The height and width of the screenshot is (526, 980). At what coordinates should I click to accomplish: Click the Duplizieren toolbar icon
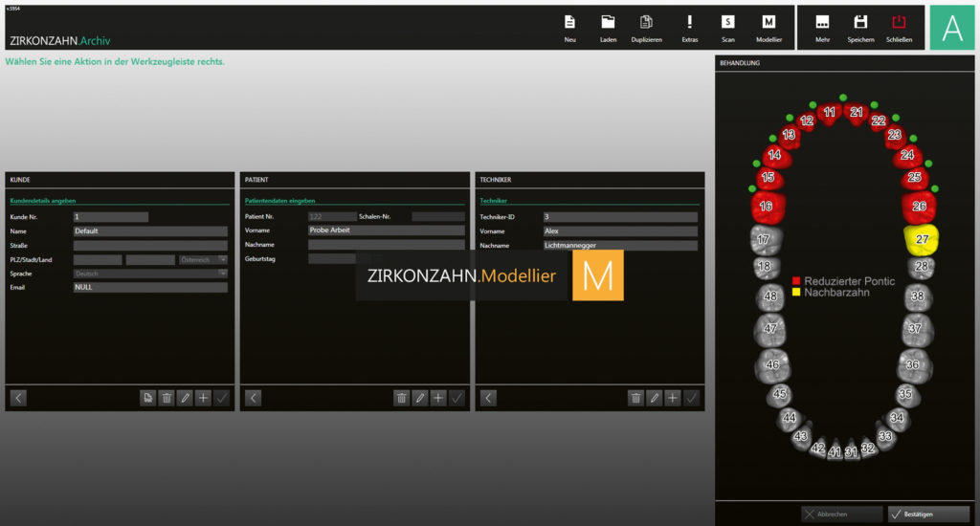coord(646,22)
